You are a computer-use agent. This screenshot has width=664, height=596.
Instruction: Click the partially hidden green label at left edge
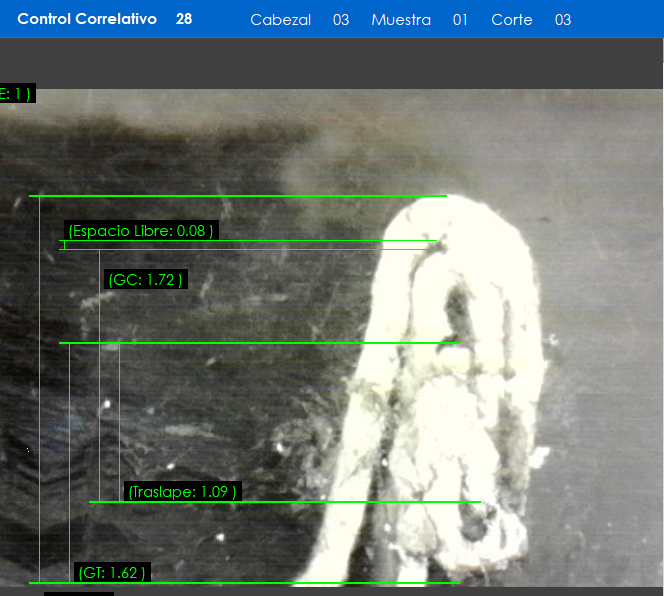tap(17, 94)
